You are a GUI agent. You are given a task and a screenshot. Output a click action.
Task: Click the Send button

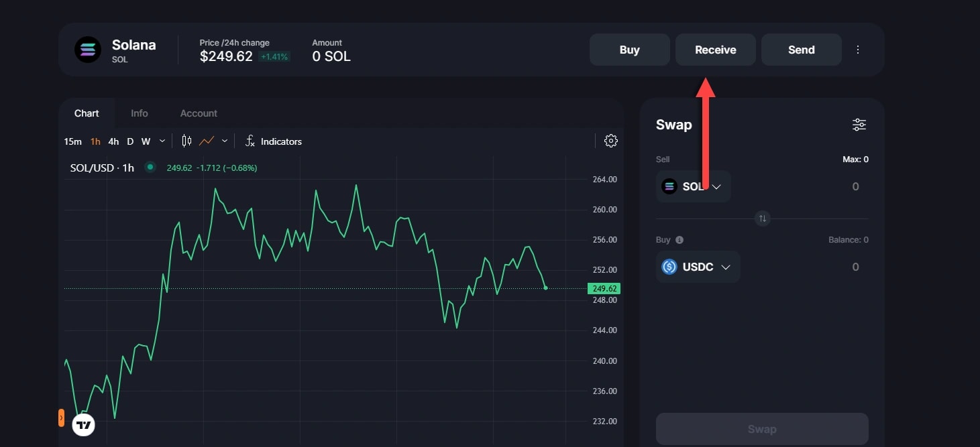click(801, 50)
